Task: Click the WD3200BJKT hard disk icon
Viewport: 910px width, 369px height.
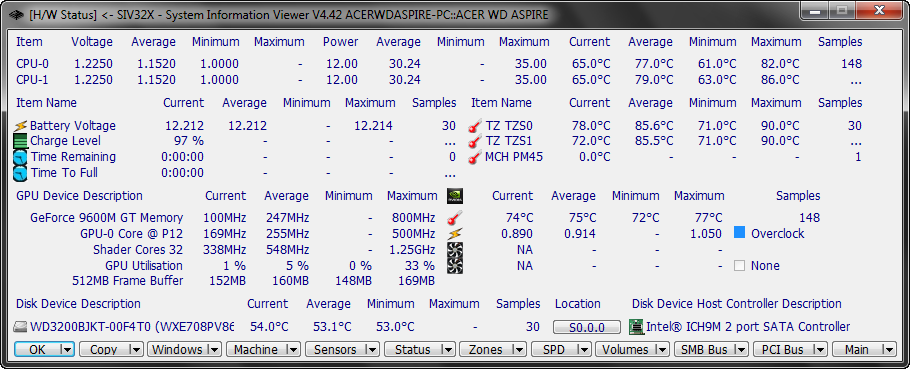Action: [20, 327]
